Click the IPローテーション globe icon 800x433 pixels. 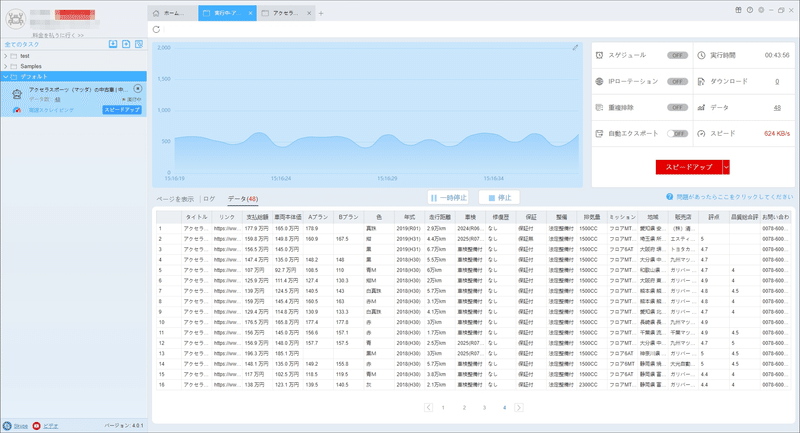click(599, 82)
